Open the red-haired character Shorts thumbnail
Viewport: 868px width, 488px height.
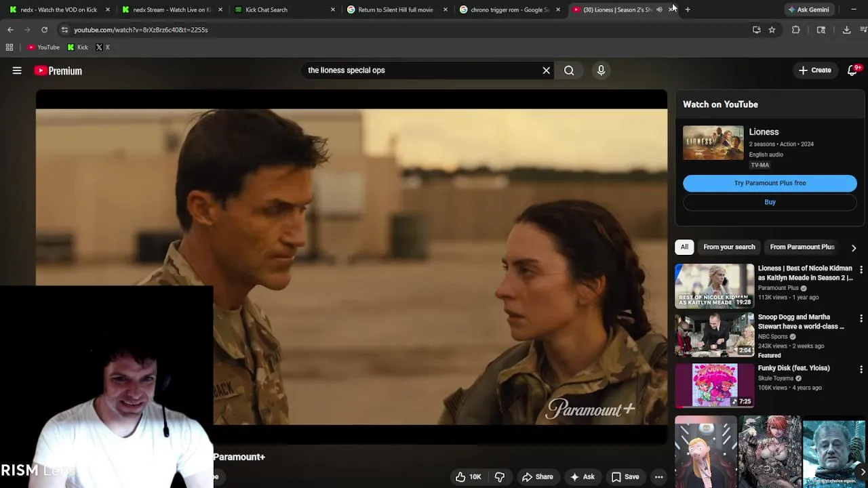(770, 452)
